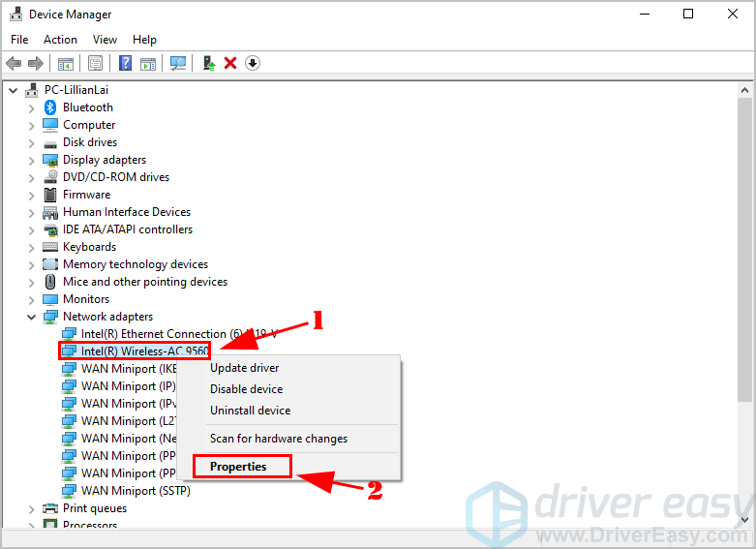
Task: Click the Memory technology devices icon
Action: click(x=50, y=264)
